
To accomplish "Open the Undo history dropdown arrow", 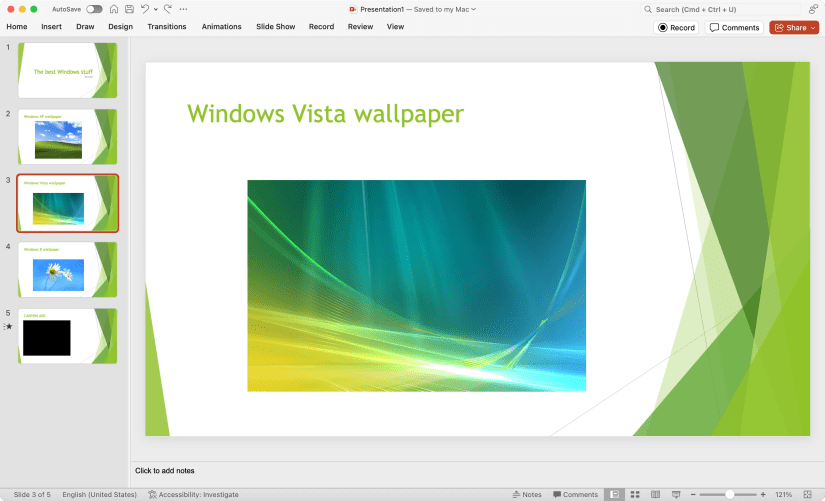I will click(x=156, y=9).
